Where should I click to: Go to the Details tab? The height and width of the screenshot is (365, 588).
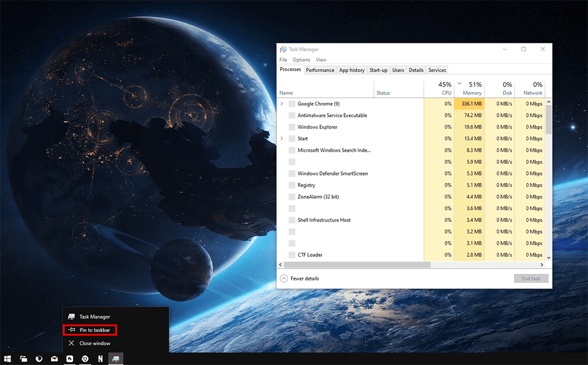[x=416, y=70]
